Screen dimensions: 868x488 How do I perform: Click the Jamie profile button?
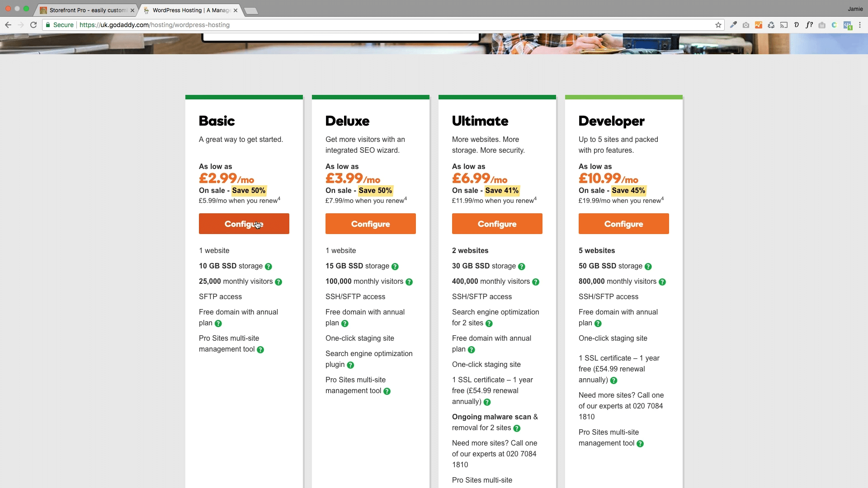coord(855,9)
